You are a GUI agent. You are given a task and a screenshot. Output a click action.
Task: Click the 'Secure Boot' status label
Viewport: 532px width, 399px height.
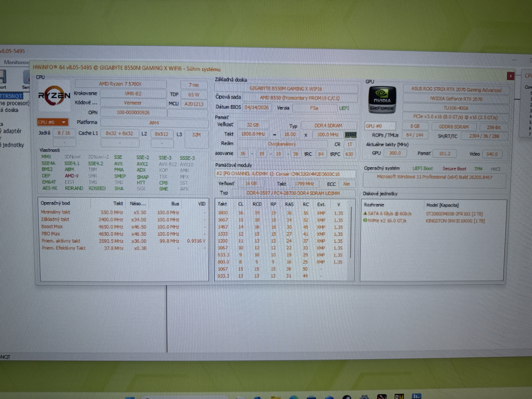[x=454, y=169]
